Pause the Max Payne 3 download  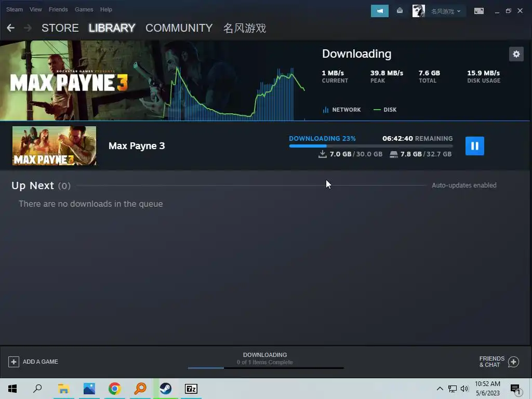pyautogui.click(x=475, y=146)
